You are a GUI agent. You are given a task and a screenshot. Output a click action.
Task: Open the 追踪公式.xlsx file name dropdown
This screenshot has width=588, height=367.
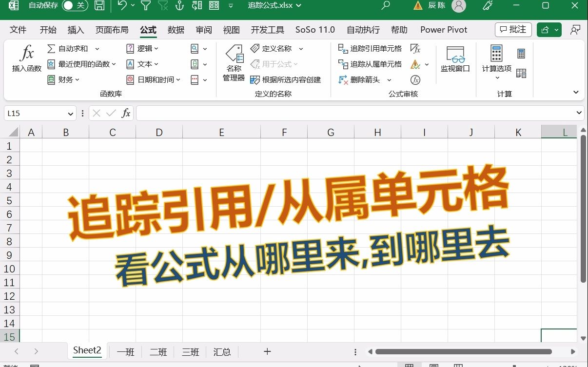coord(274,6)
